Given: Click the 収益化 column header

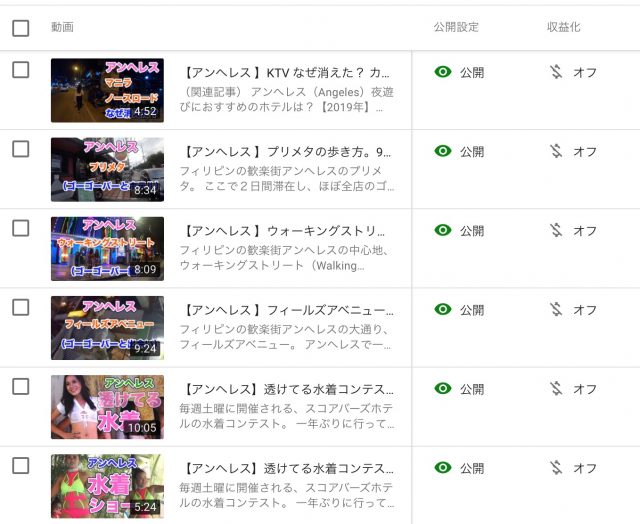Looking at the screenshot, I should click(x=563, y=27).
